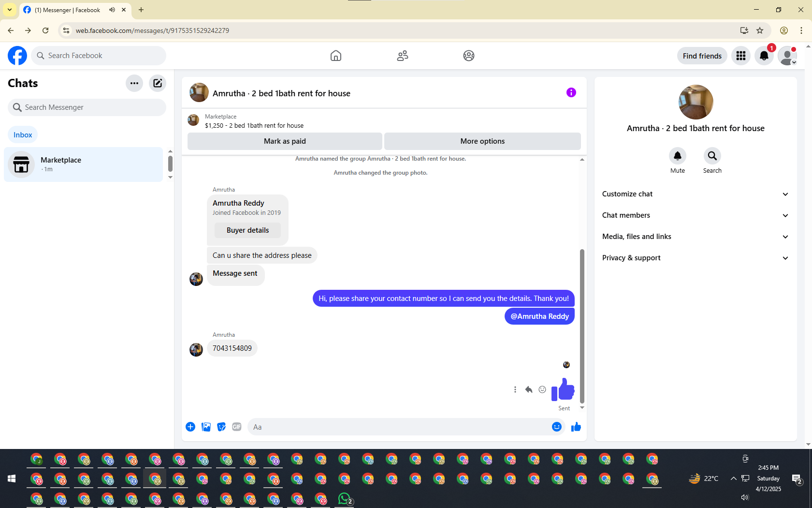
Task: Open the weather 22°C taskbar widget
Action: click(x=703, y=478)
